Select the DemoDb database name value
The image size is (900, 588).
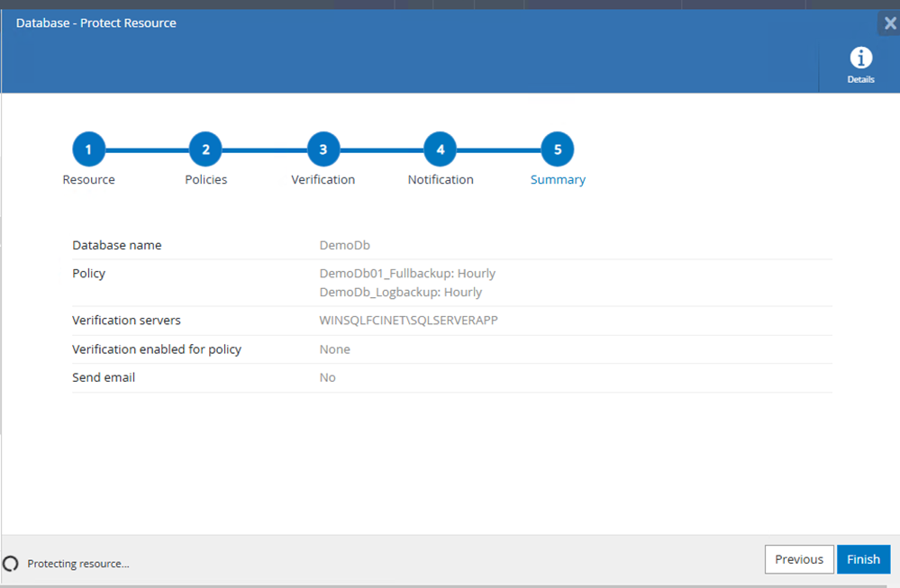click(x=344, y=245)
